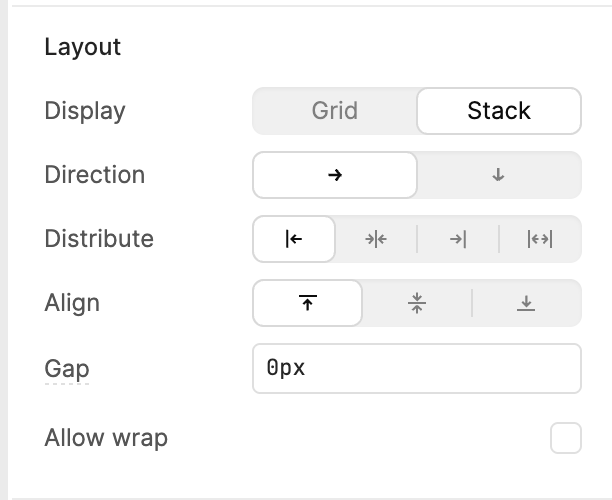Switch display mode to Stack
The image size is (612, 500).
(x=498, y=111)
